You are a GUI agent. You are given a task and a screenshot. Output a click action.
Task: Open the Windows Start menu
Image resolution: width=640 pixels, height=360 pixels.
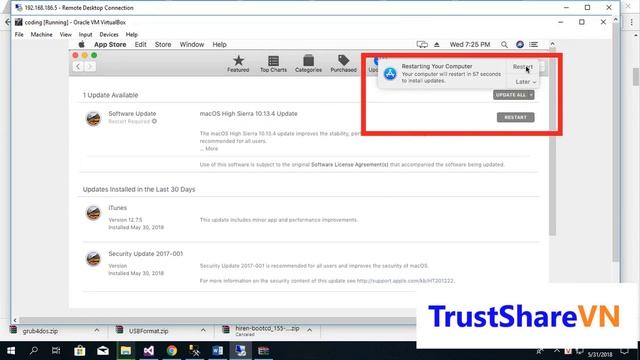tap(11, 351)
